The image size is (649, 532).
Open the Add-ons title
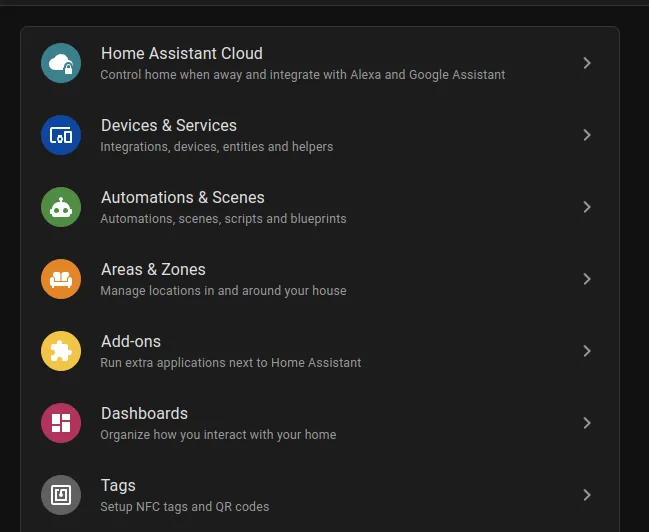[x=131, y=342]
